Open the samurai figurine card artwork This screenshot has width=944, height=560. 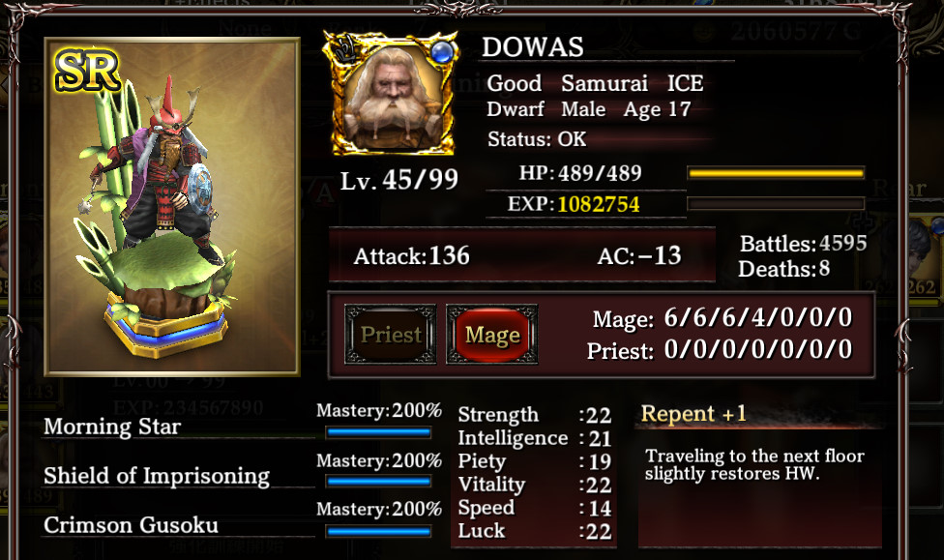[172, 207]
